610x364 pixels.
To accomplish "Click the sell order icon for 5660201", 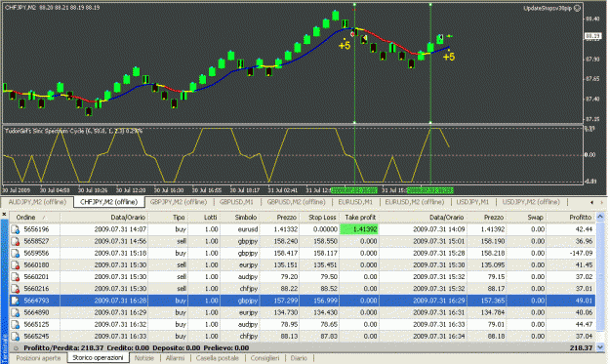I will [16, 277].
